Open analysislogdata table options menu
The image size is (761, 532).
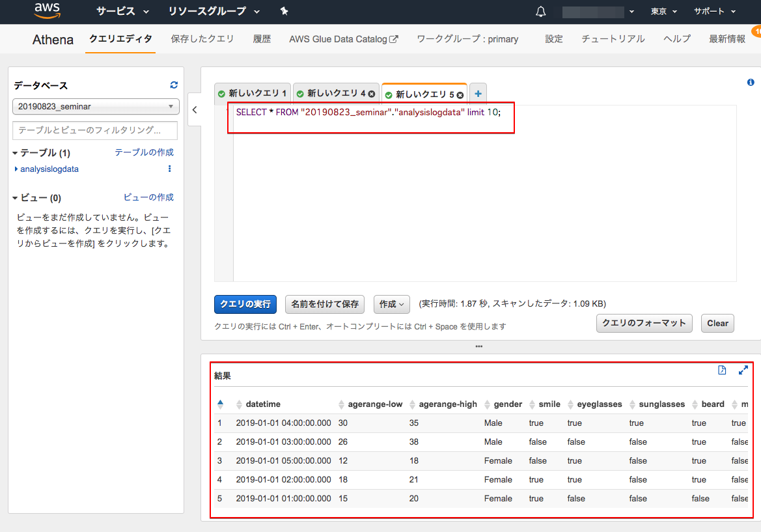click(x=169, y=169)
